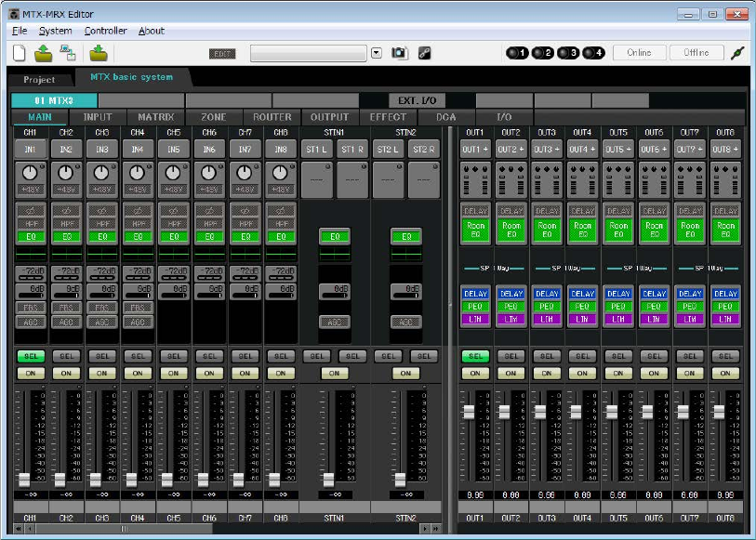The width and height of the screenshot is (756, 540).
Task: Click the green connection status plug icon
Action: click(737, 53)
